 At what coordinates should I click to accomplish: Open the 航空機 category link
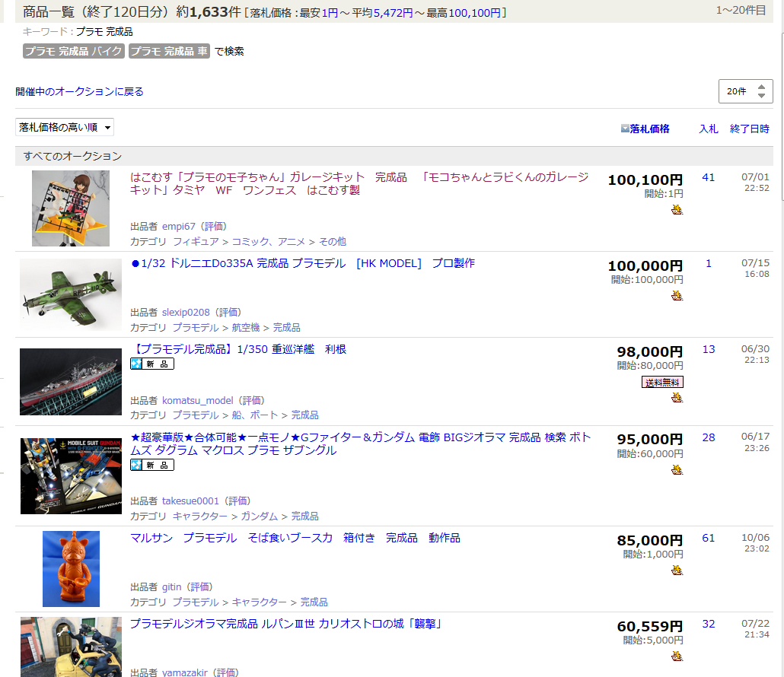(245, 327)
